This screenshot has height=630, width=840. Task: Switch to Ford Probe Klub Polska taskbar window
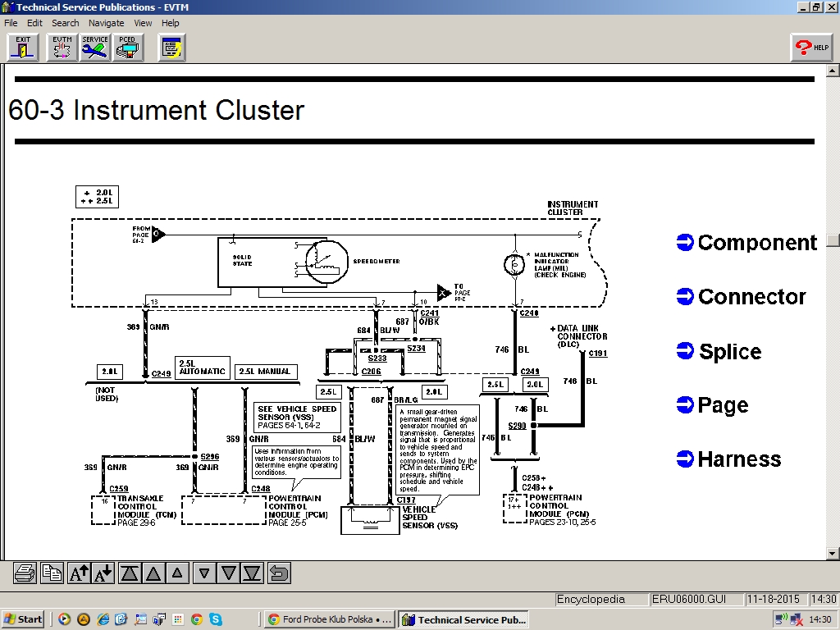point(330,620)
